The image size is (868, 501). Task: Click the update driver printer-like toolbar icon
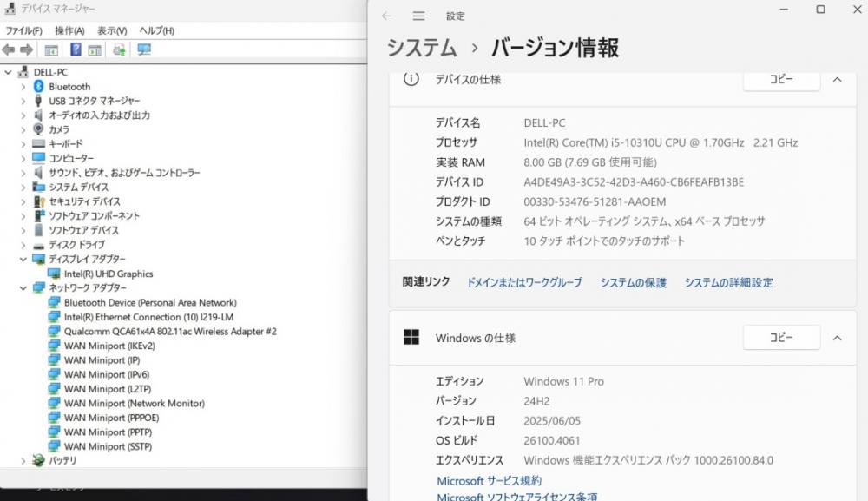pos(119,49)
